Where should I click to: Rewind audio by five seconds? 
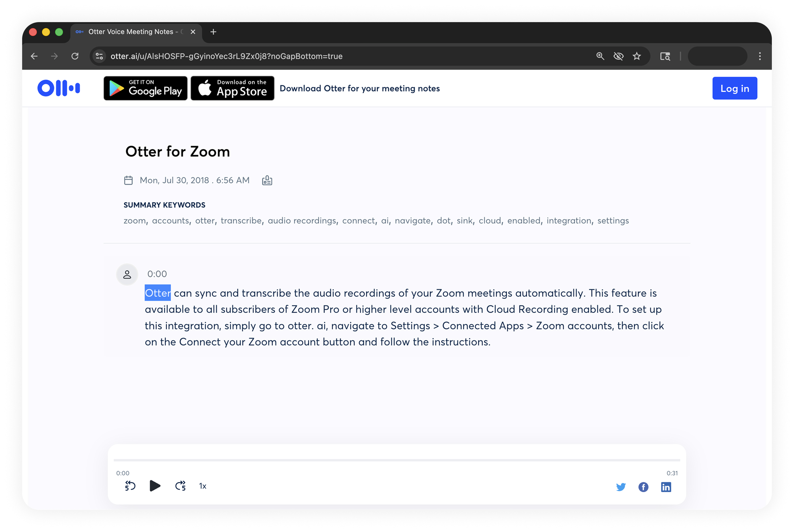(x=130, y=486)
